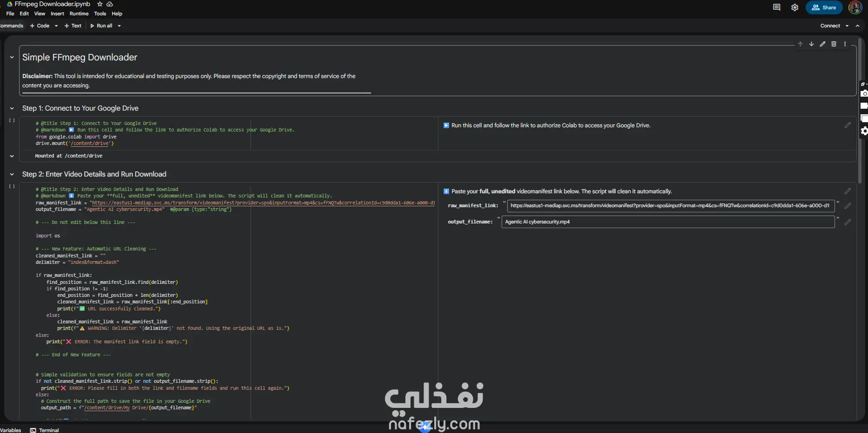Open the Commands palette button
The width and height of the screenshot is (868, 433).
[x=12, y=26]
